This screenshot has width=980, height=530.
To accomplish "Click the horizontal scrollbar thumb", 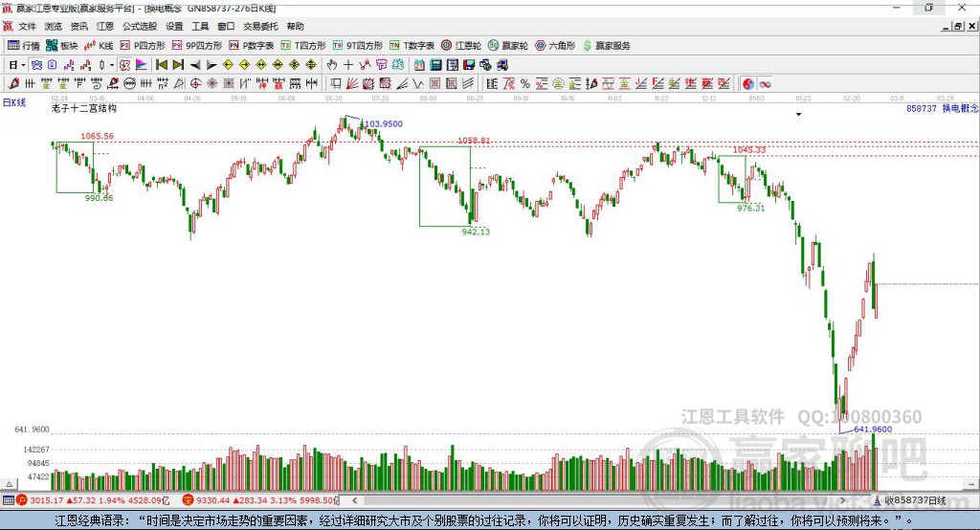I will 600,500.
